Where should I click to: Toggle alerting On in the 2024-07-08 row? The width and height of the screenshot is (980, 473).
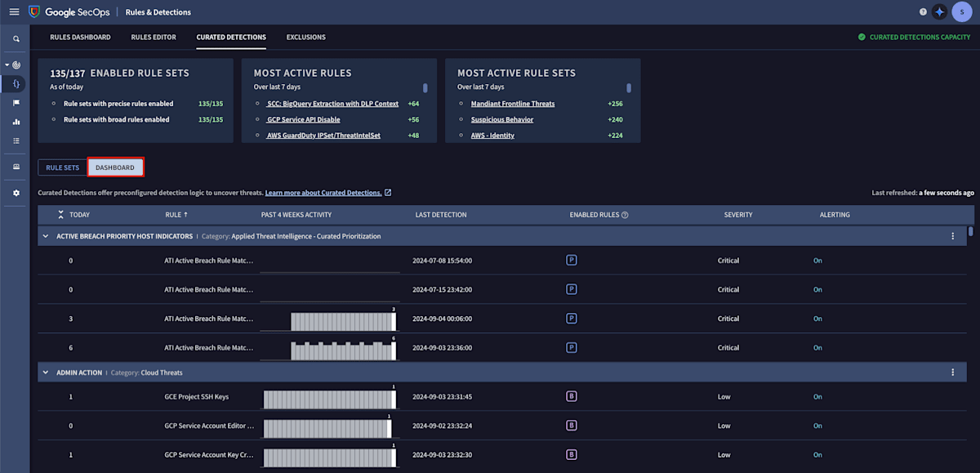[x=817, y=261]
